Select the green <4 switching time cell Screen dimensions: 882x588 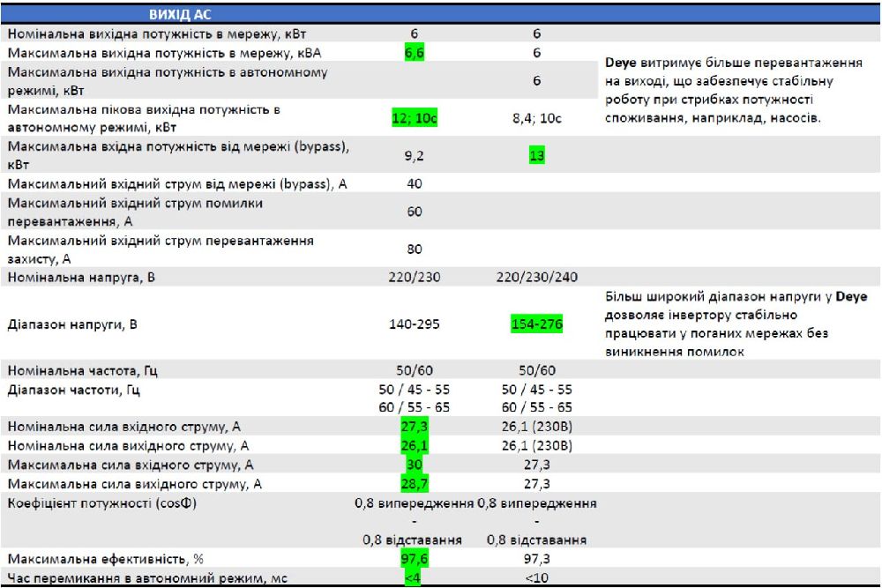pos(413,578)
